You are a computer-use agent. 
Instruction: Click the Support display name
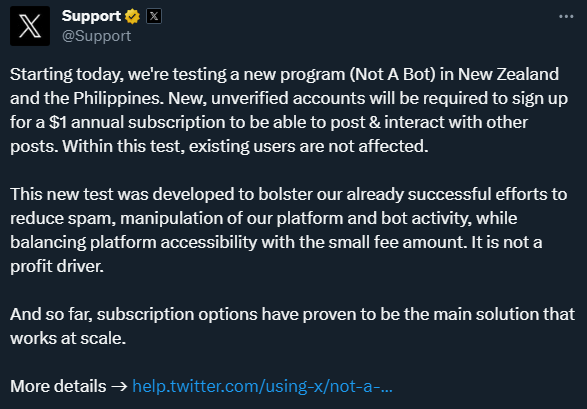91,16
